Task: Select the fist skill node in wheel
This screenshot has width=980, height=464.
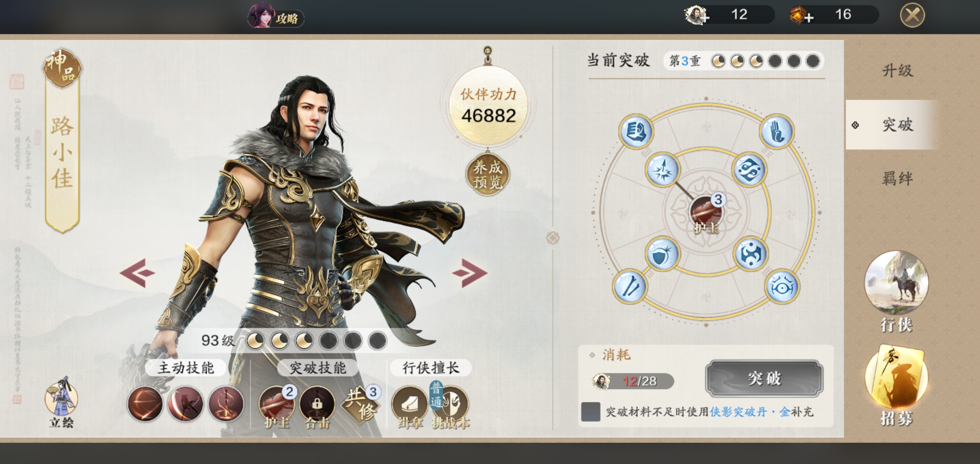Action: (636, 131)
